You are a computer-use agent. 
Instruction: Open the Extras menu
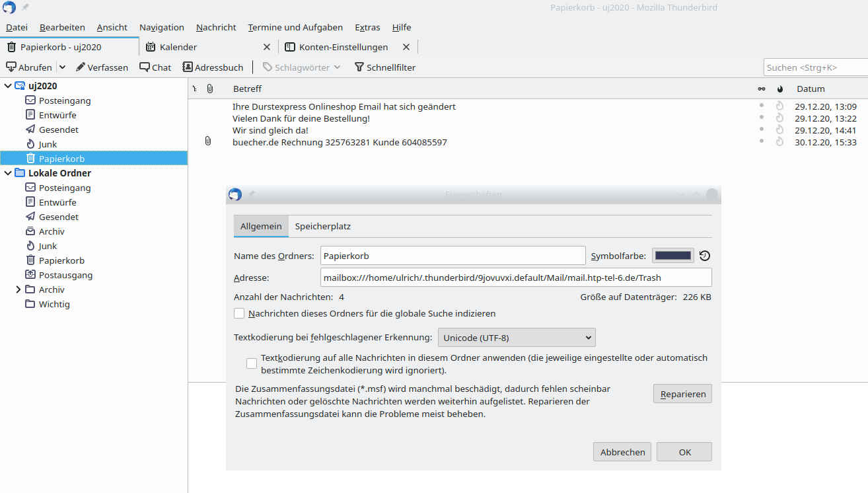pyautogui.click(x=367, y=27)
